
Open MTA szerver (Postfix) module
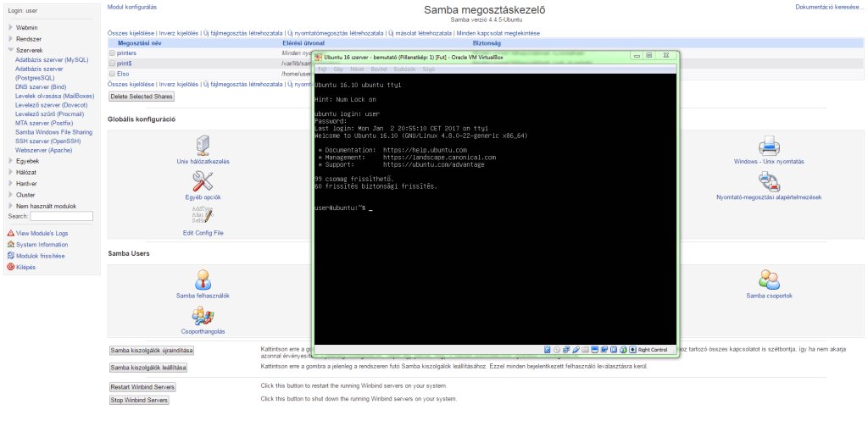pyautogui.click(x=45, y=123)
